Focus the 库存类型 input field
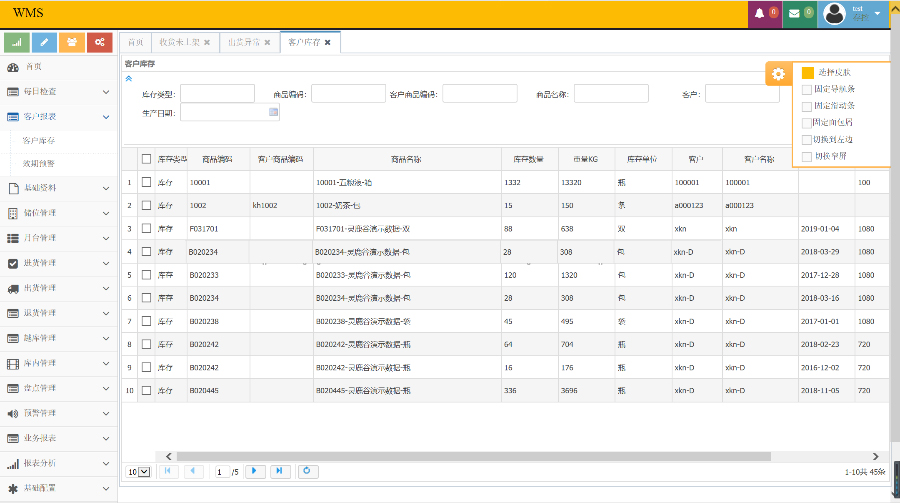Image resolution: width=900 pixels, height=503 pixels. 218,94
